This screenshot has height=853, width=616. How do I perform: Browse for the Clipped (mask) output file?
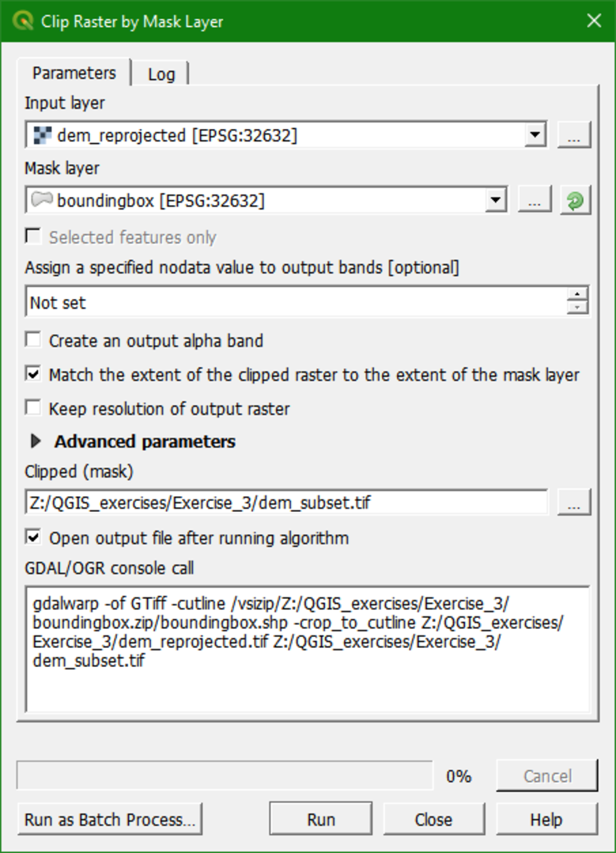pyautogui.click(x=574, y=502)
